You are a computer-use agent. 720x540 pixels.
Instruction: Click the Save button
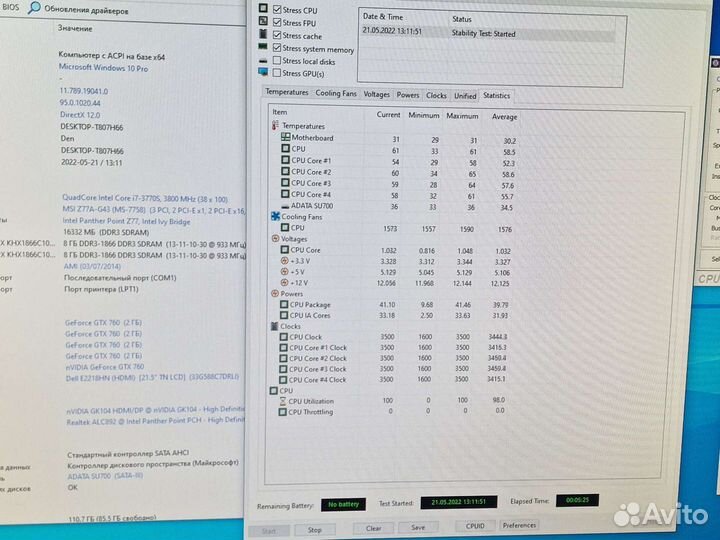(418, 527)
